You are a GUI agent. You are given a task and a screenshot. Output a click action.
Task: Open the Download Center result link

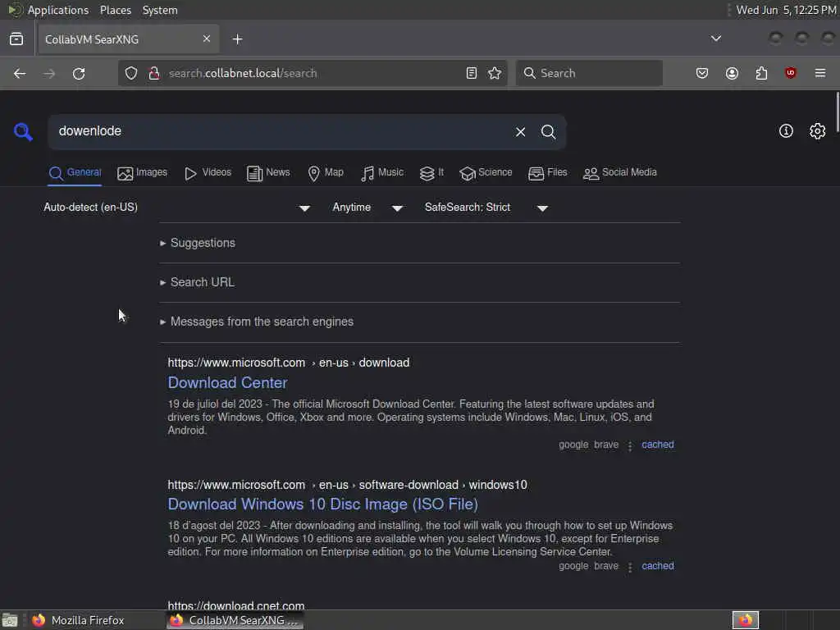point(228,382)
